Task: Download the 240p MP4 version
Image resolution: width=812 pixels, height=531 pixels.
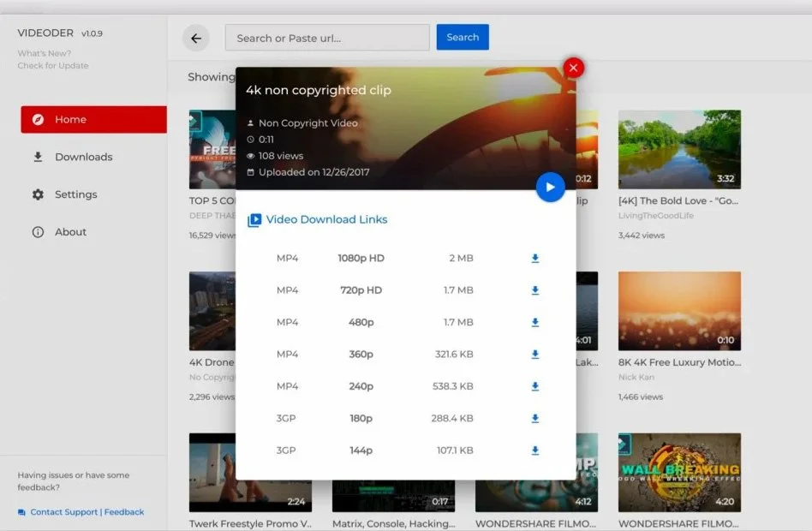Action: 535,386
